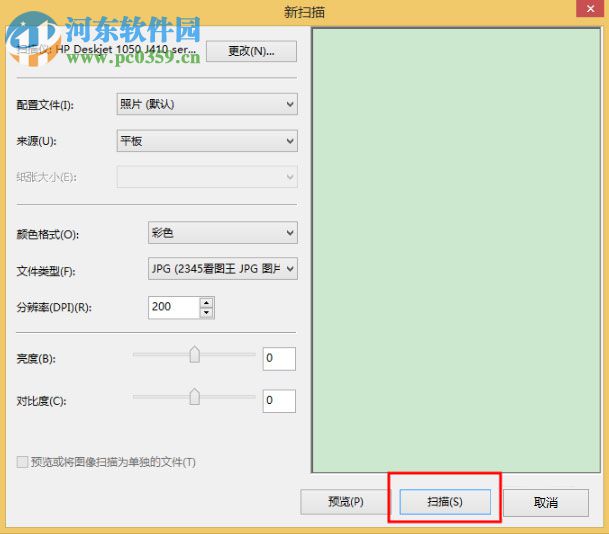Click the 配置文件(I): label
609x534 pixels.
click(x=45, y=105)
